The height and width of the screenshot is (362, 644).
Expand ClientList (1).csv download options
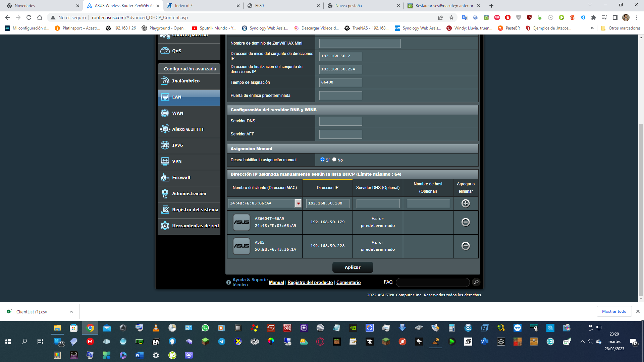[71, 312]
